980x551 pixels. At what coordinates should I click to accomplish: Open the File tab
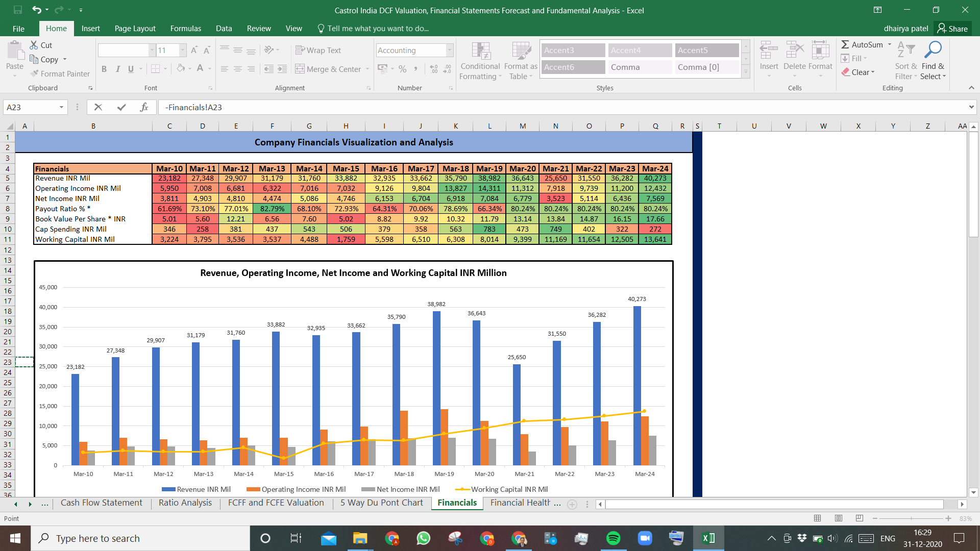(18, 29)
